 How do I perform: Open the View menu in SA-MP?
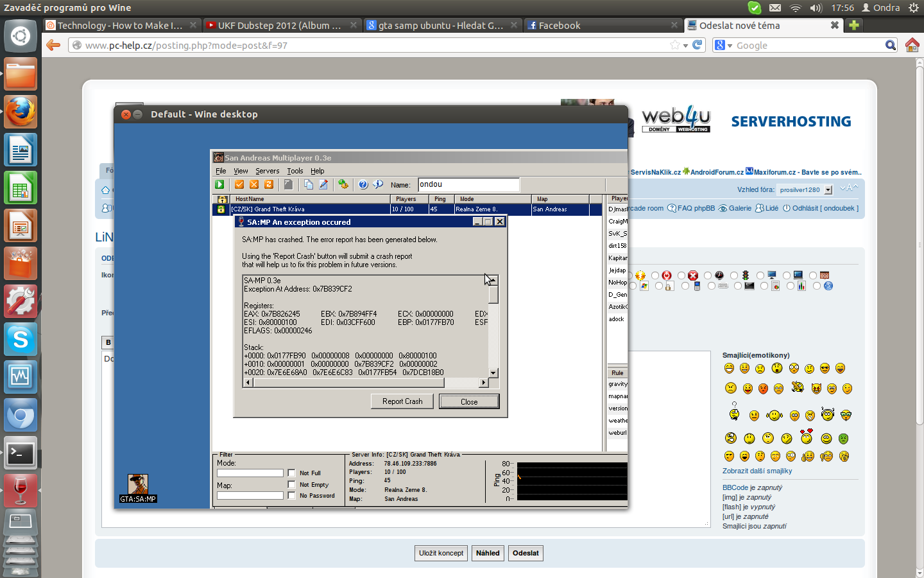point(241,171)
